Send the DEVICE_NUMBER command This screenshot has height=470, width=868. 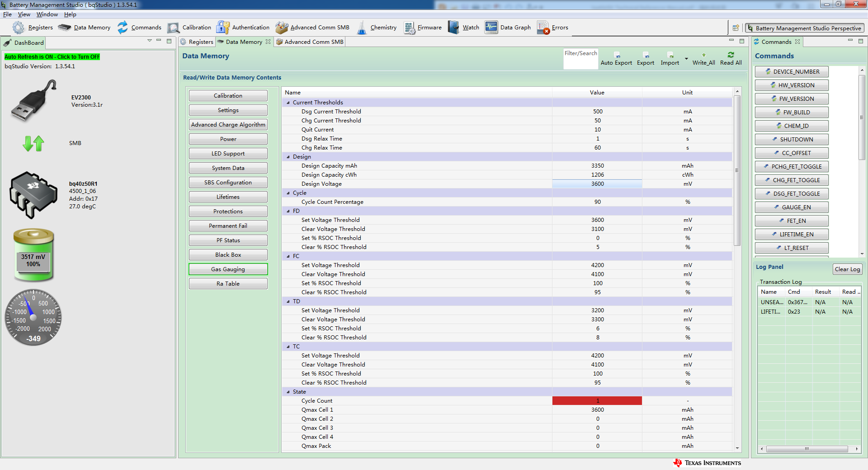792,72
